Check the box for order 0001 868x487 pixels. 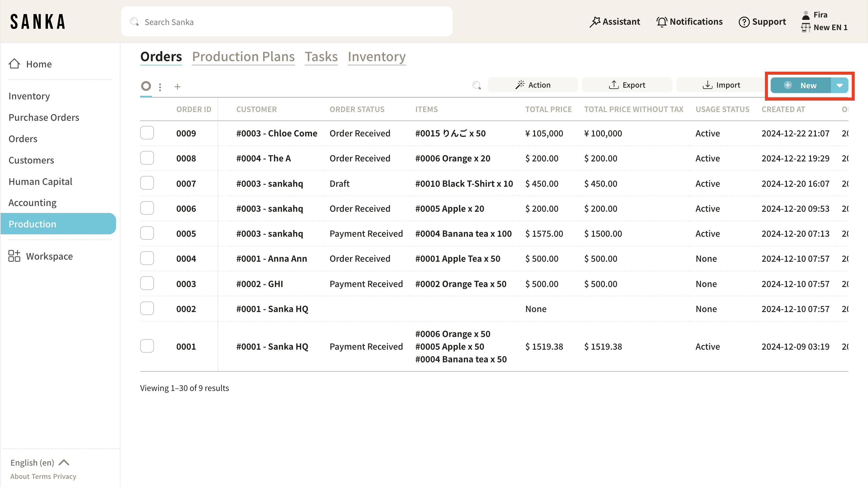(x=147, y=346)
